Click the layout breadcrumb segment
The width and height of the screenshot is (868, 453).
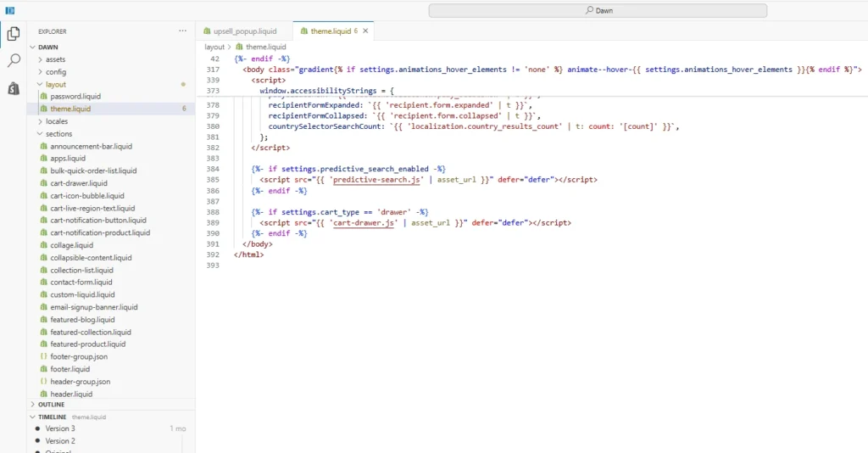(214, 47)
